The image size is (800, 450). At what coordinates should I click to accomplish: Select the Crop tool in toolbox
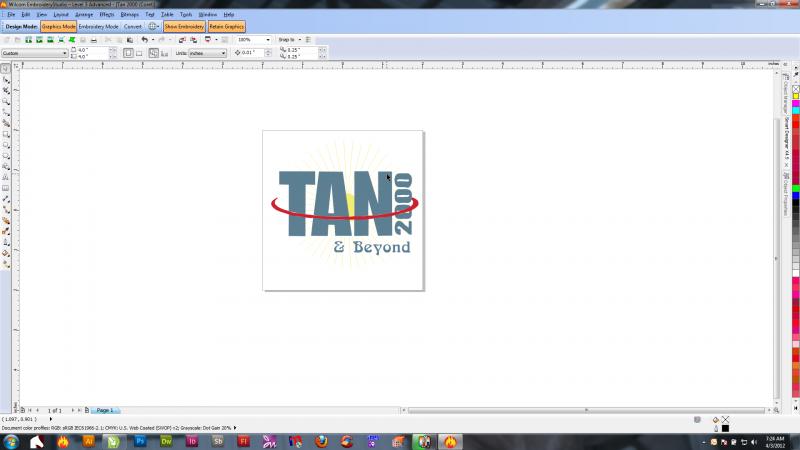pos(6,91)
